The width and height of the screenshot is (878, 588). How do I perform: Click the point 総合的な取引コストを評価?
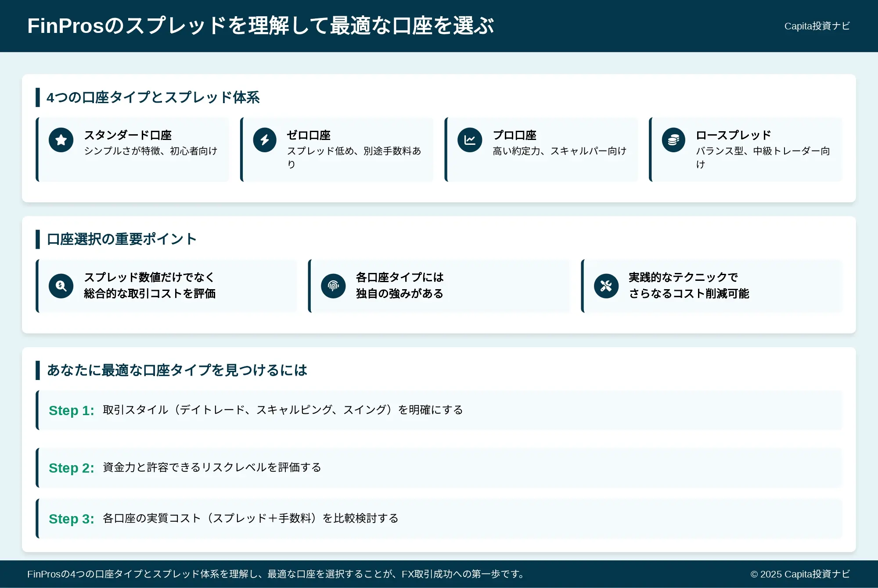150,294
